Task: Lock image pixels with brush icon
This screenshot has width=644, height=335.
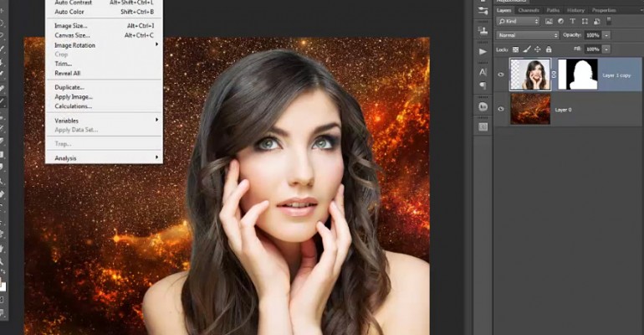Action: [x=527, y=49]
